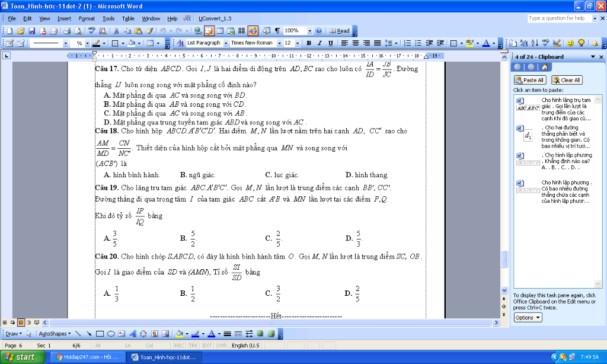Click the Clear All clipboard button

(567, 80)
